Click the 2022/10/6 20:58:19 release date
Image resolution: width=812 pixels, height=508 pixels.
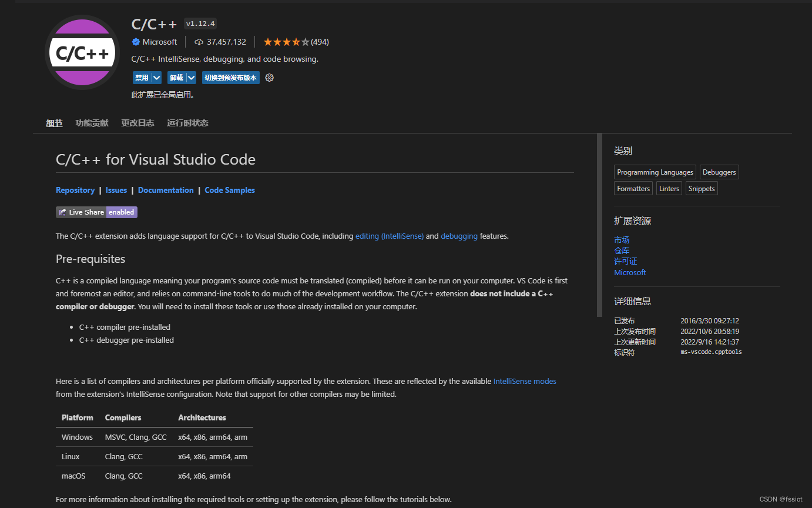(710, 332)
